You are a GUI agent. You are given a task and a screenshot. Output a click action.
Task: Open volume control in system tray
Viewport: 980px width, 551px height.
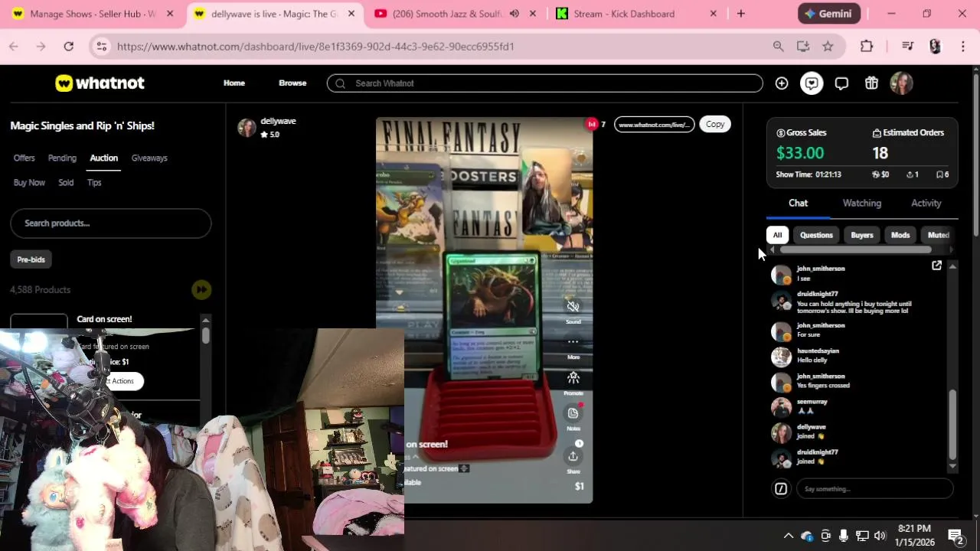[880, 536]
